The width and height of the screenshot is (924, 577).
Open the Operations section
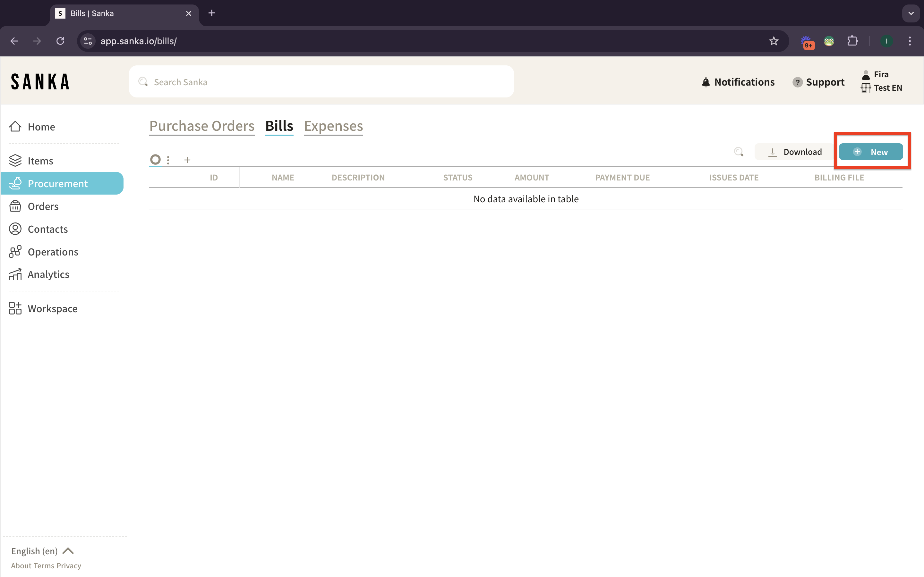[53, 252]
